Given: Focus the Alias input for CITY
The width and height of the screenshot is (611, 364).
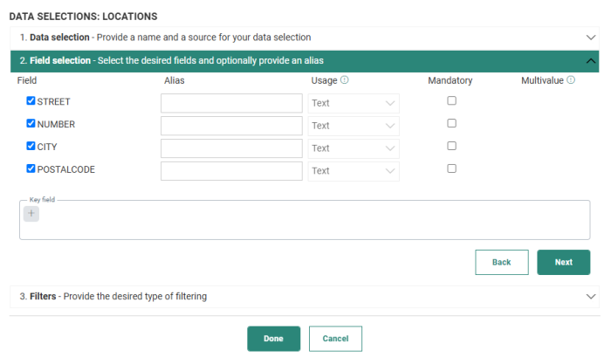Looking at the screenshot, I should [x=231, y=148].
